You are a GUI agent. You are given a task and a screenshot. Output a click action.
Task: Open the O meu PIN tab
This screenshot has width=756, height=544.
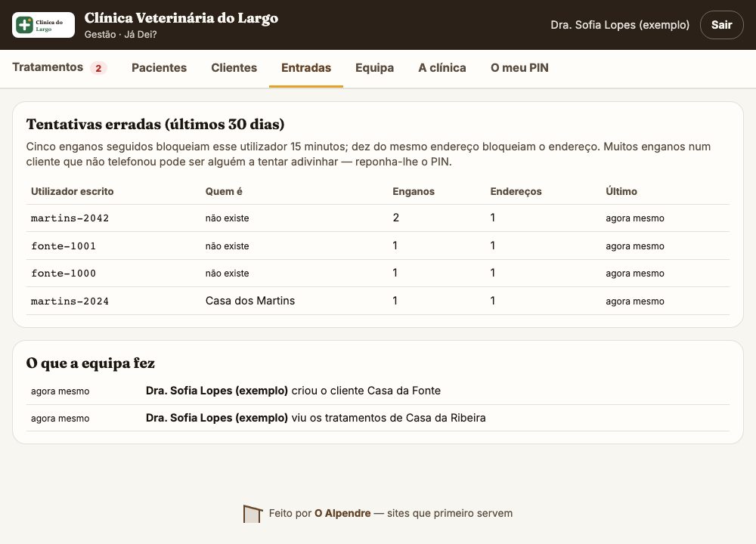point(519,67)
